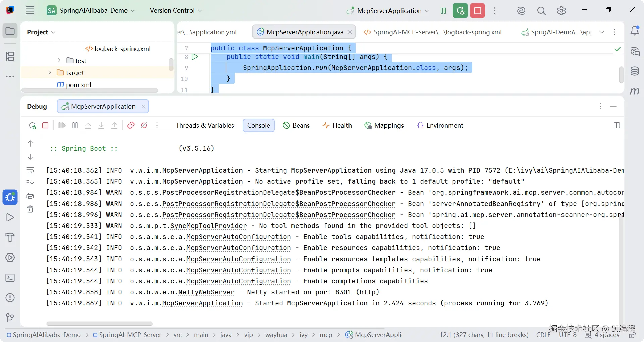This screenshot has height=342, width=644.
Task: Open the Maven tool window
Action: coord(635,91)
